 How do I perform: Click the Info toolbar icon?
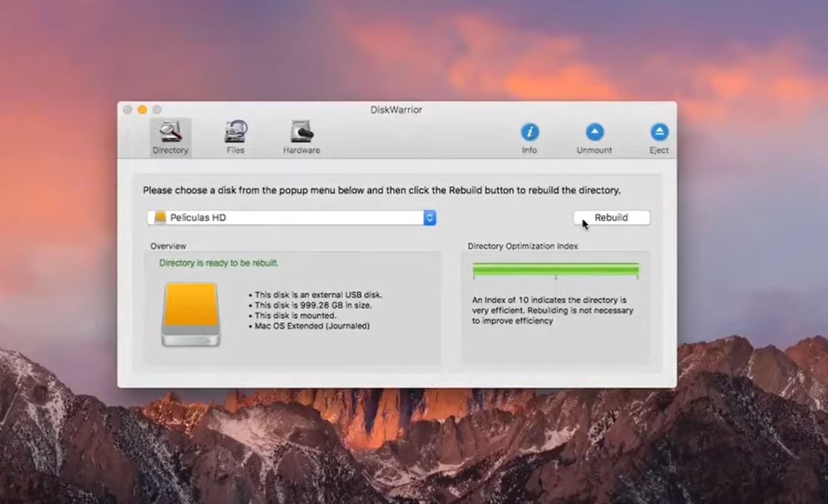[530, 132]
